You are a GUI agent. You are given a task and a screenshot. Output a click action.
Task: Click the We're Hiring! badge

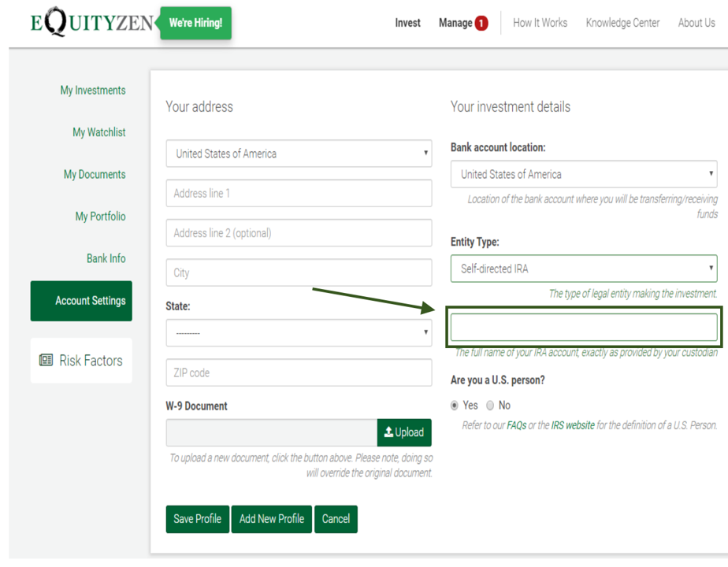pyautogui.click(x=195, y=24)
